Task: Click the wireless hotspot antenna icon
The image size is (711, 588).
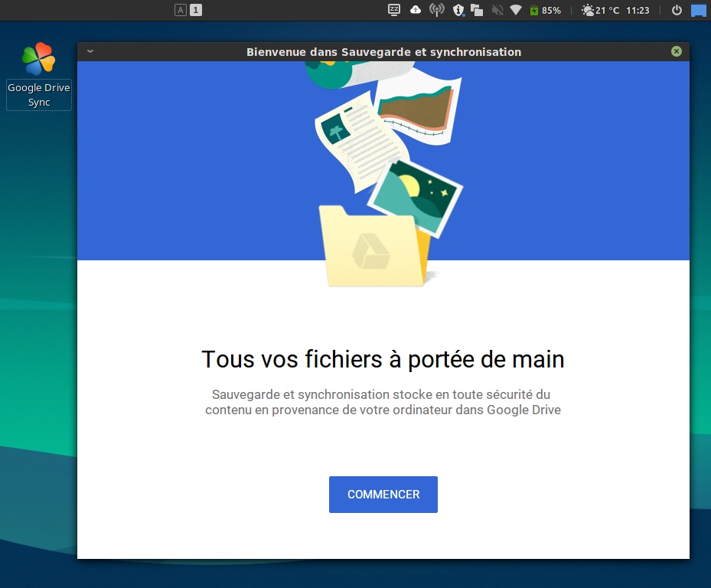Action: [437, 10]
